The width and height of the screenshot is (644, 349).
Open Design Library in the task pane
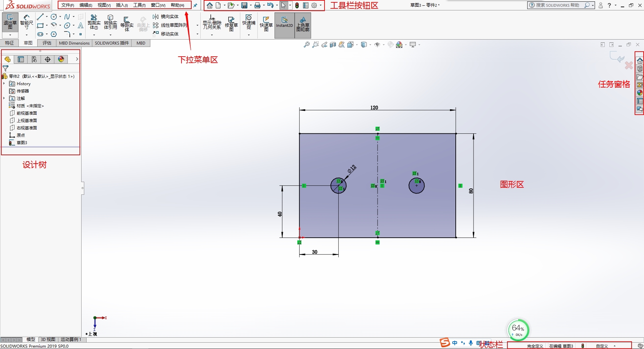640,69
